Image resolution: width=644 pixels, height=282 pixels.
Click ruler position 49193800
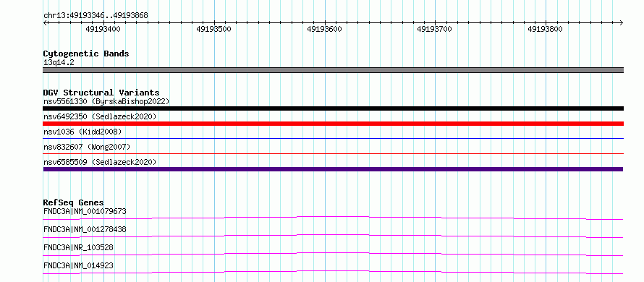tap(545, 29)
